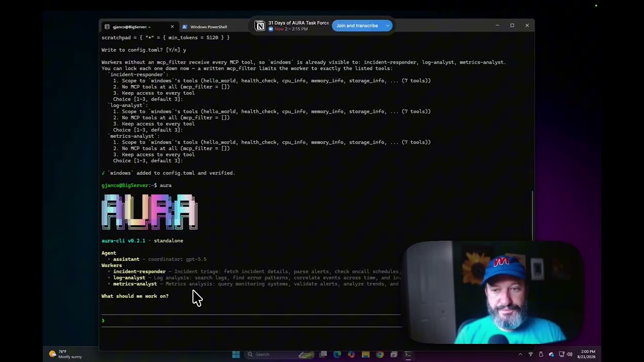This screenshot has width=644, height=362.
Task: Click the terminal window vertical scrollbar
Action: [532, 216]
